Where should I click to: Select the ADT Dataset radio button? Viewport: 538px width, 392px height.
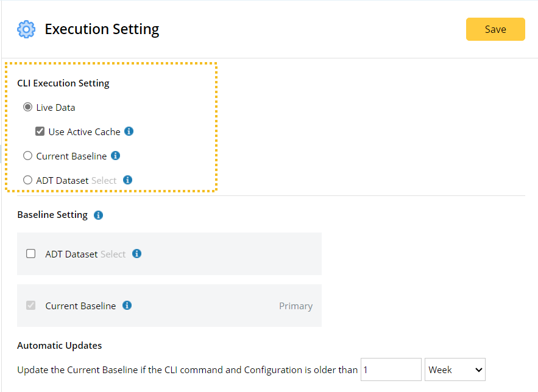pos(27,180)
